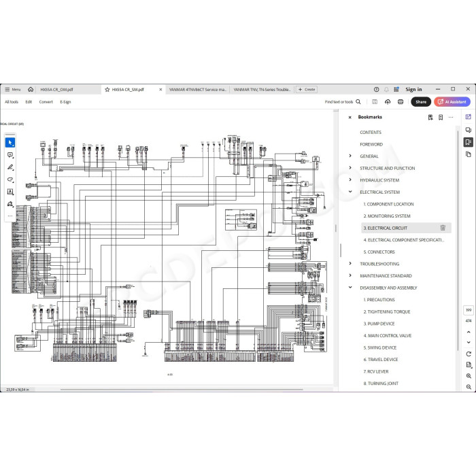Open more tools ellipsis in quick toolbar
The width and height of the screenshot is (476, 476).
(10, 216)
